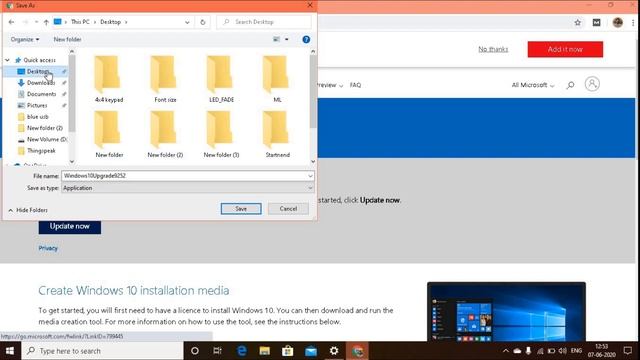Open File Explorer from taskbar
Viewport: 640px width, 360px height.
[x=264, y=351]
